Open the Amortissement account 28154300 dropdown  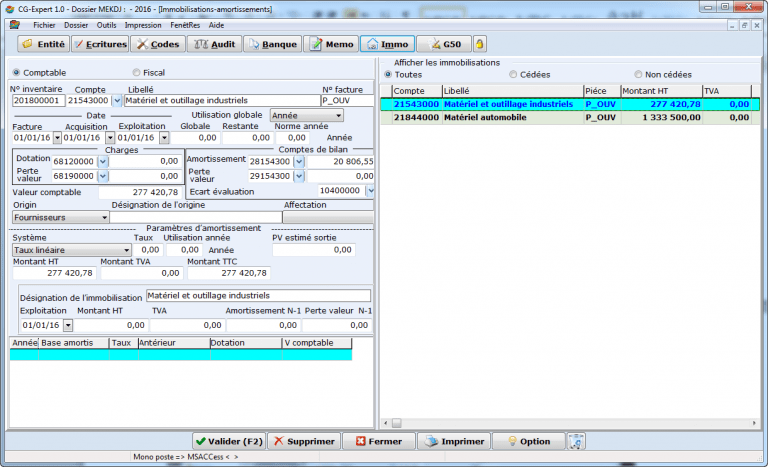(299, 161)
